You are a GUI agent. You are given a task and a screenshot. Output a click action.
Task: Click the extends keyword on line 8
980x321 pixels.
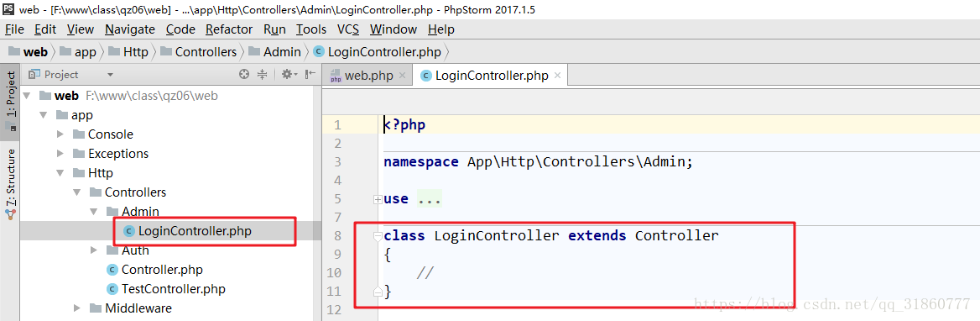597,236
